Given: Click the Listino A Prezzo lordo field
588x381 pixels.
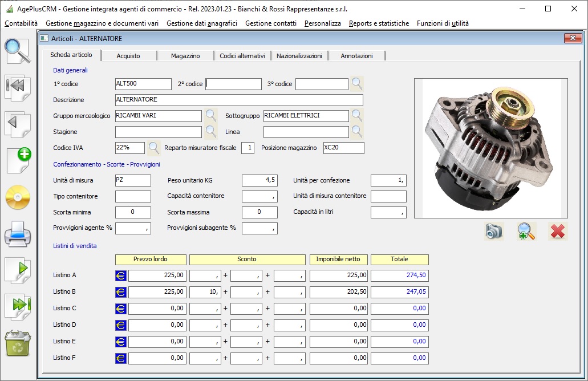Looking at the screenshot, I should click(157, 275).
